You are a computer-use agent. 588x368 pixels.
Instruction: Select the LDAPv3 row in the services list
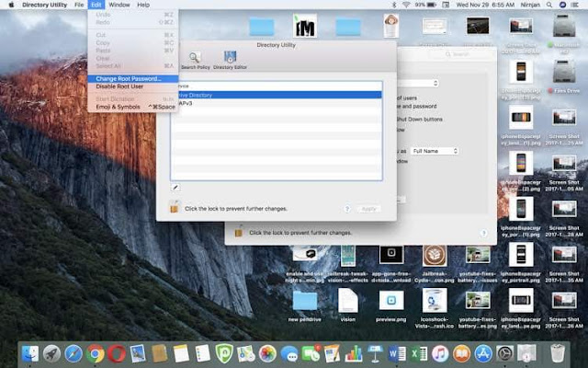click(x=277, y=103)
